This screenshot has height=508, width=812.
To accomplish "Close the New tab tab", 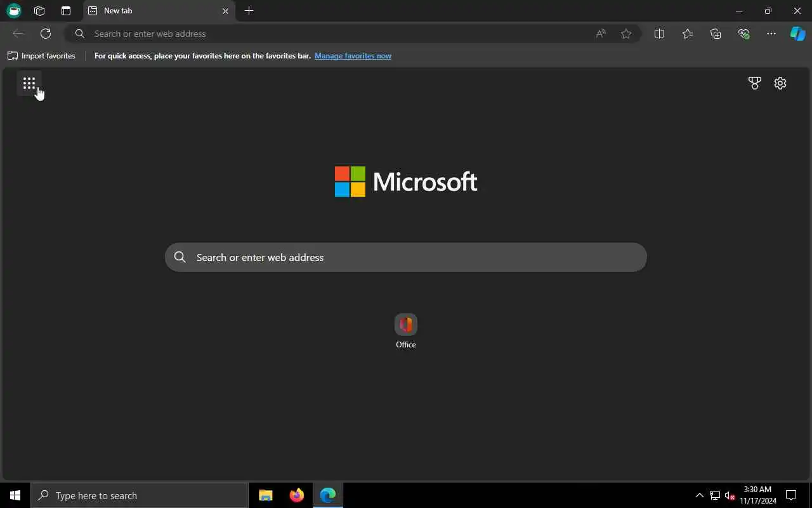I will pos(225,11).
